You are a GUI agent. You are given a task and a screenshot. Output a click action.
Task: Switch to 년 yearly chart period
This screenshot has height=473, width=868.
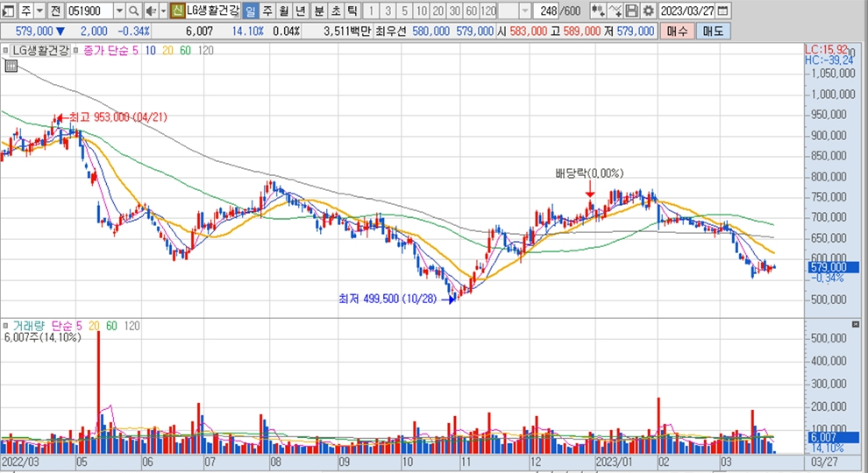301,10
